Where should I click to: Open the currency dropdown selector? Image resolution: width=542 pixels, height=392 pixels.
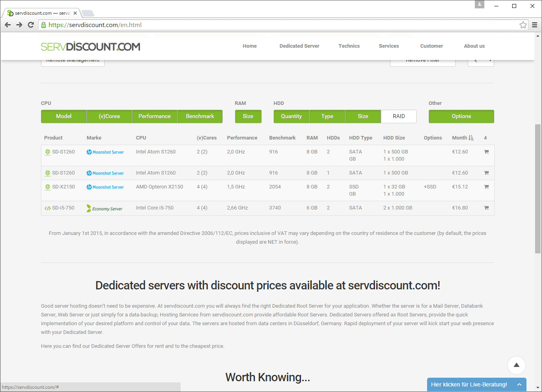click(x=481, y=61)
